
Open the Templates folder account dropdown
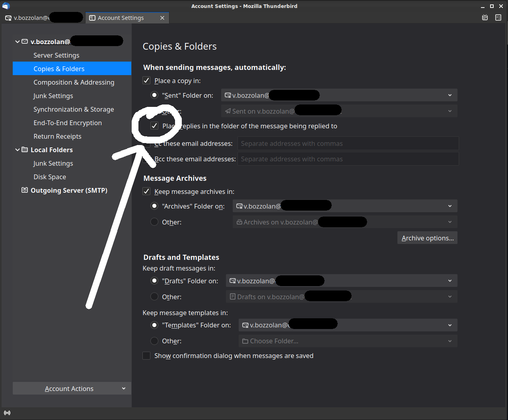348,325
